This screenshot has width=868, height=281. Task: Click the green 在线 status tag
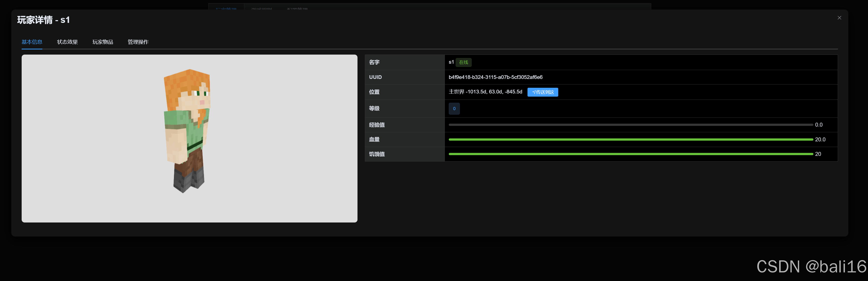(x=463, y=62)
